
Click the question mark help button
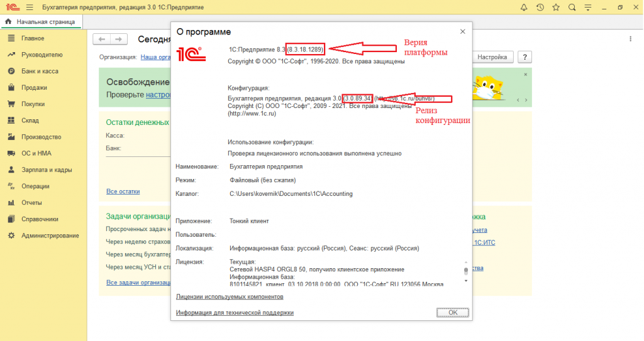click(524, 57)
